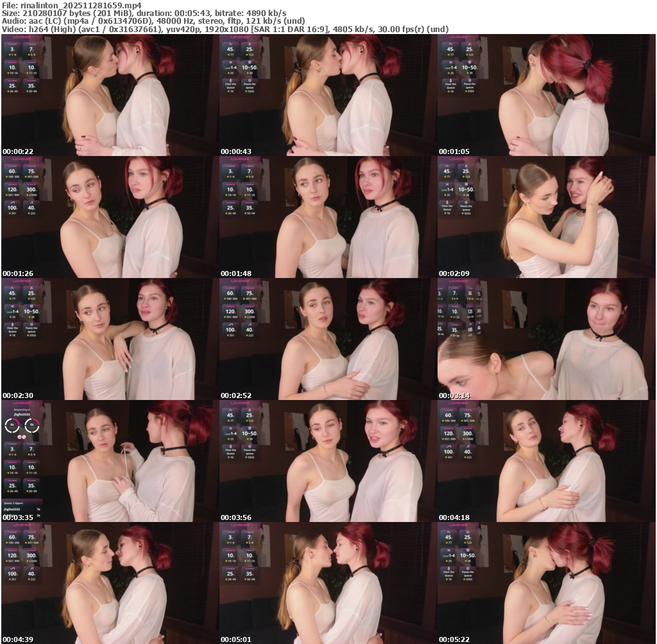The width and height of the screenshot is (657, 644).
Task: Click the Size line showing 201 MiB
Action: 144,13
